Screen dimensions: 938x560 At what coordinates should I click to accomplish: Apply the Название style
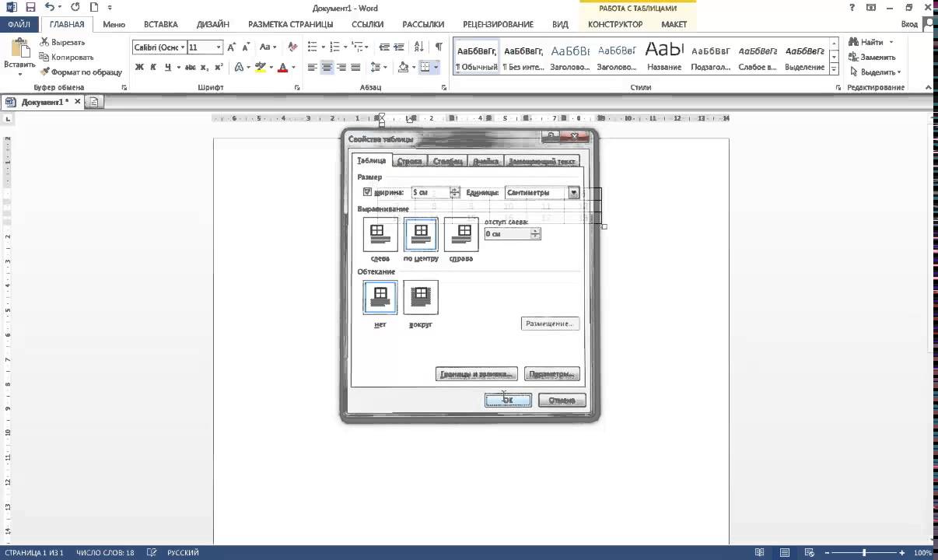click(663, 55)
